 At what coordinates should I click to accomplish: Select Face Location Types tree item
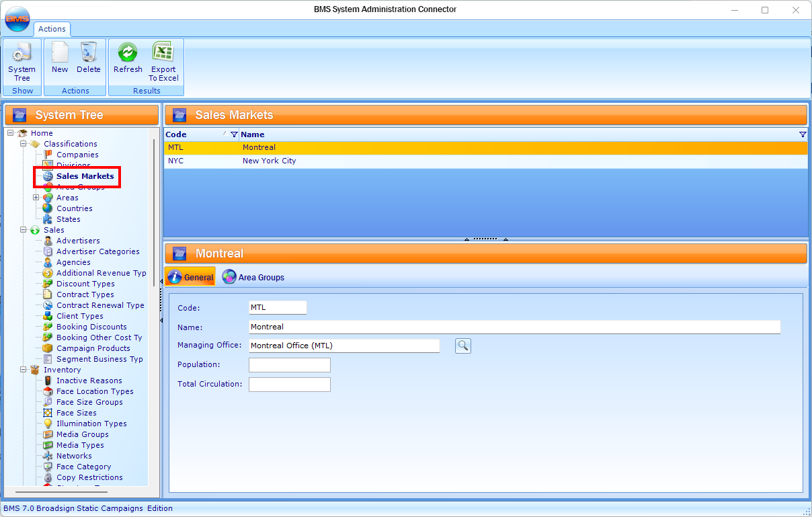click(95, 391)
